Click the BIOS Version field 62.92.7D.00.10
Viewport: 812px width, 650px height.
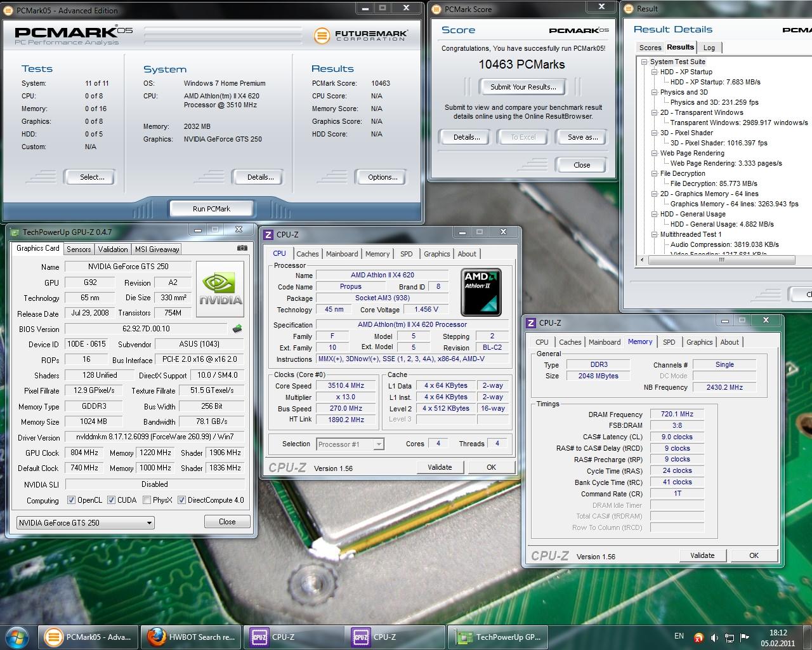point(146,329)
